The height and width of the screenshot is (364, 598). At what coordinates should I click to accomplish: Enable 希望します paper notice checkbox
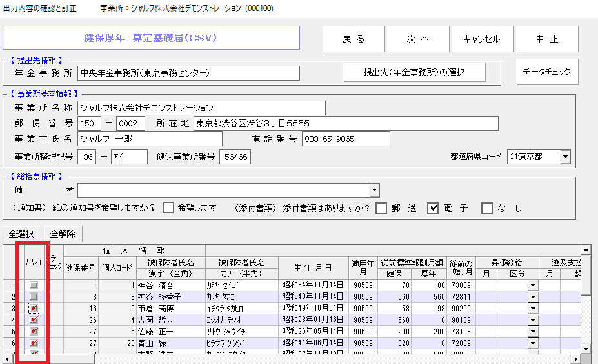pyautogui.click(x=168, y=207)
